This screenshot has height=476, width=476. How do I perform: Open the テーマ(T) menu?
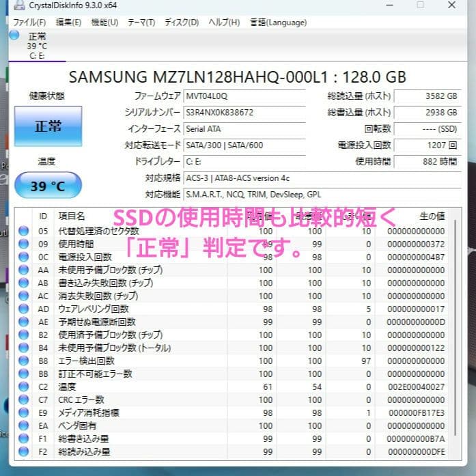(141, 23)
